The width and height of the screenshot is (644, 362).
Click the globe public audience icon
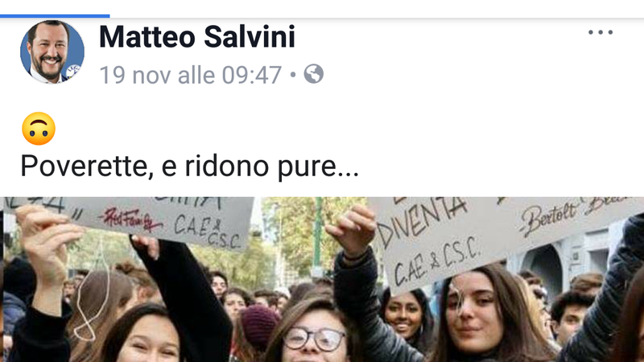coord(313,74)
